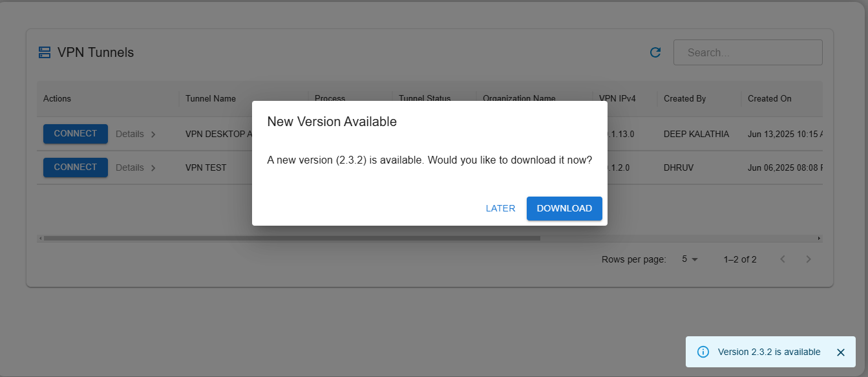Click the Created On column header

769,99
